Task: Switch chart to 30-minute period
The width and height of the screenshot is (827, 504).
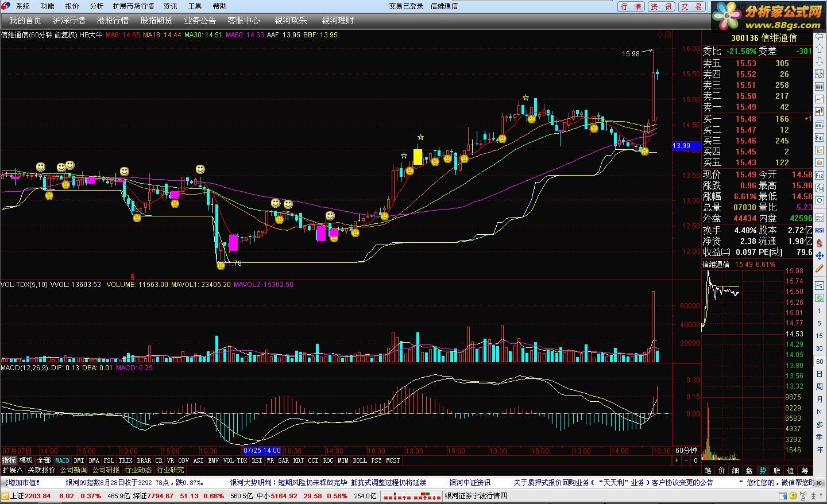Action: pyautogui.click(x=820, y=348)
